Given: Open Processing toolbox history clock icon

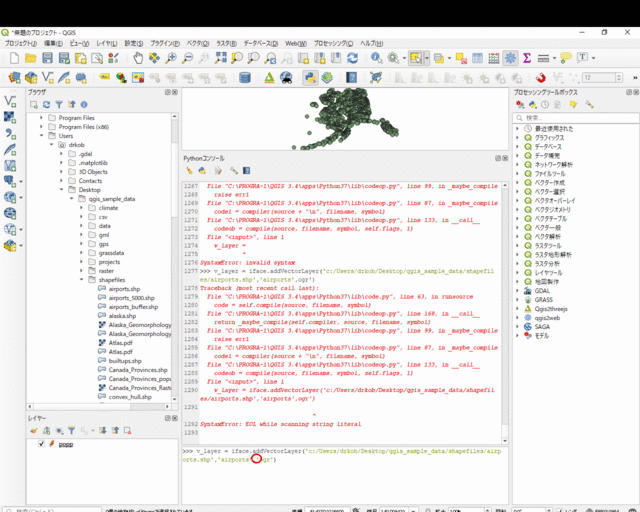Looking at the screenshot, I should (545, 105).
